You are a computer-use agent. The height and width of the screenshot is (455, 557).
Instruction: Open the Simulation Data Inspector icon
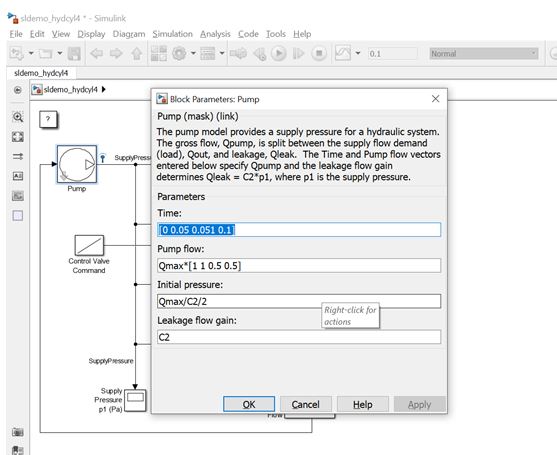(x=343, y=53)
